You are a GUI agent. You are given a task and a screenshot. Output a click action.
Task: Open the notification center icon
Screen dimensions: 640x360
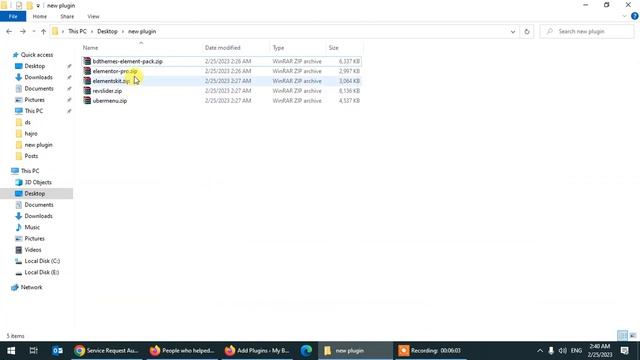(x=624, y=351)
